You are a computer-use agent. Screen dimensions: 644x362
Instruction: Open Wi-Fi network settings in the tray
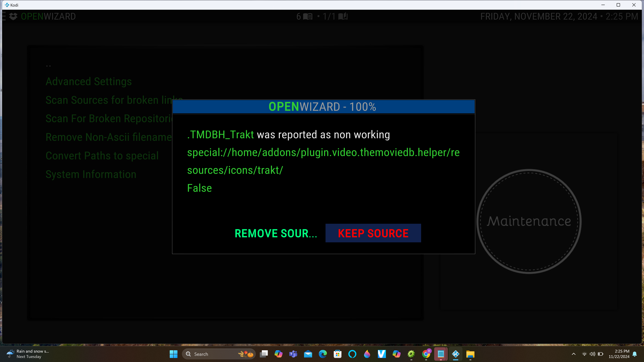click(584, 354)
